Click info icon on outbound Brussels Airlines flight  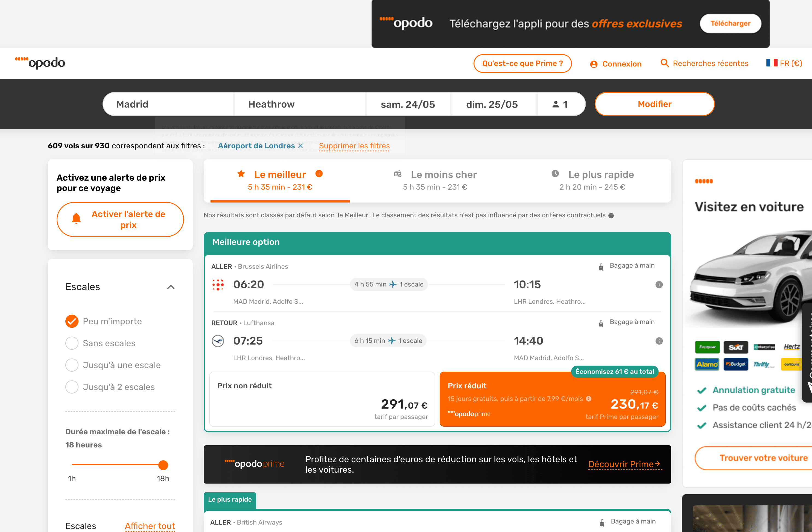tap(659, 284)
